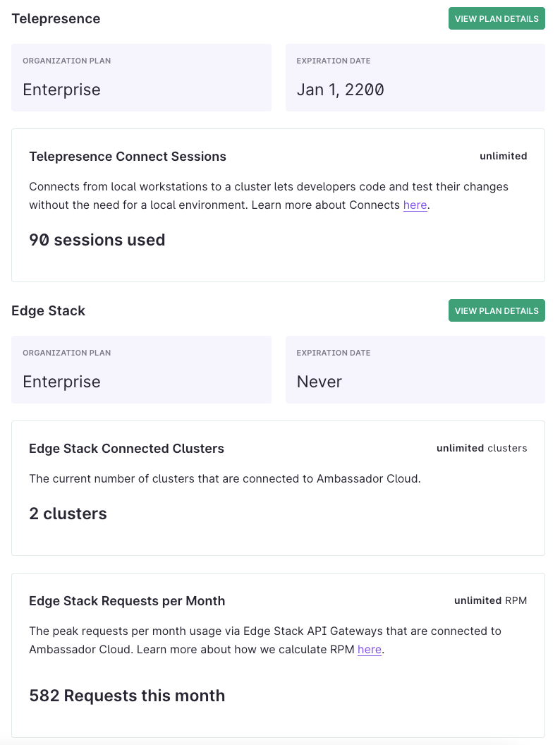Click the Jan 1, 2200 expiration date card
The height and width of the screenshot is (745, 560).
point(415,78)
